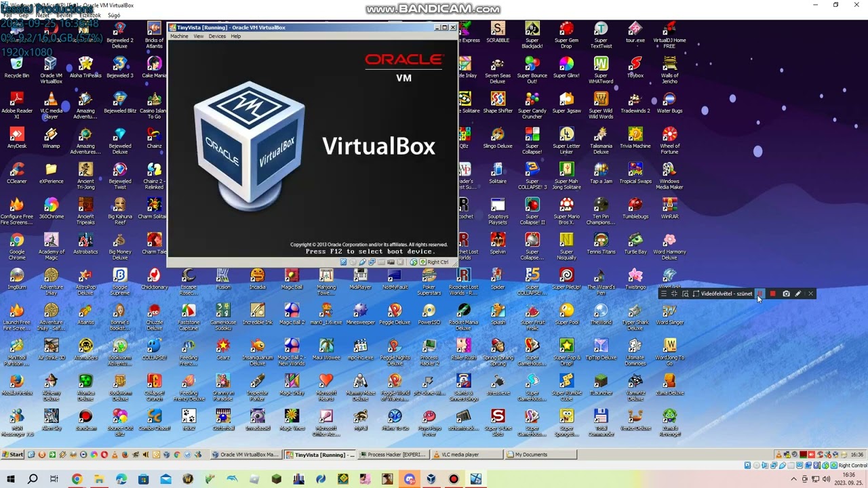Select the eXperience folder icon on desktop
This screenshot has height=488, width=868.
pos(51,173)
